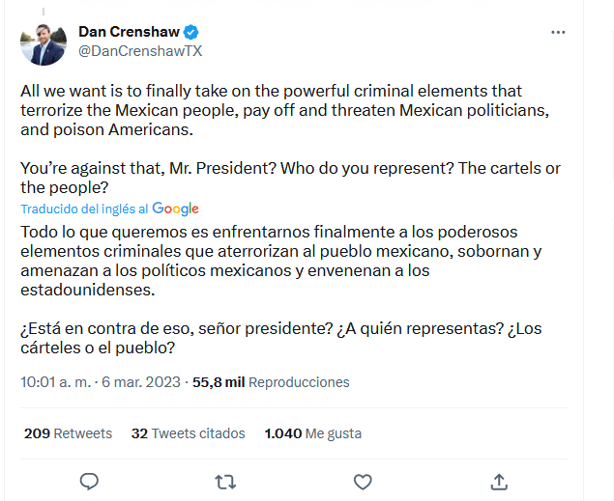This screenshot has height=501, width=614.
Task: Show the 1.040 Me gusta list
Action: point(312,434)
